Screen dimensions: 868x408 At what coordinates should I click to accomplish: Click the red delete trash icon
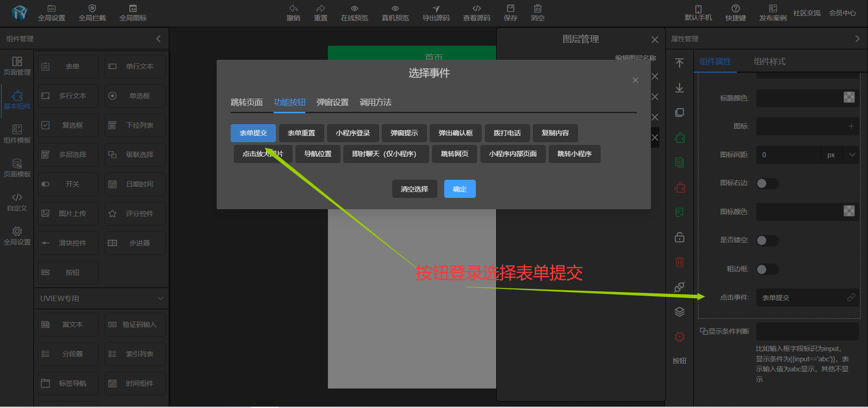click(x=679, y=262)
